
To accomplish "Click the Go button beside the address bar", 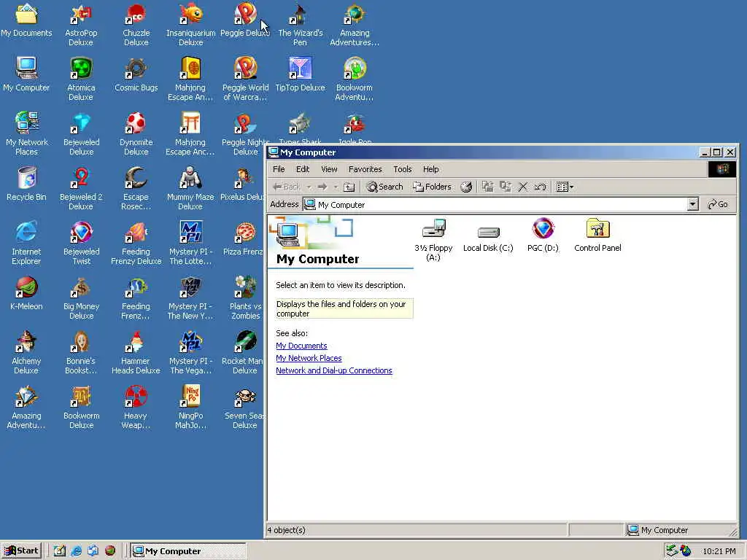I will tap(718, 204).
